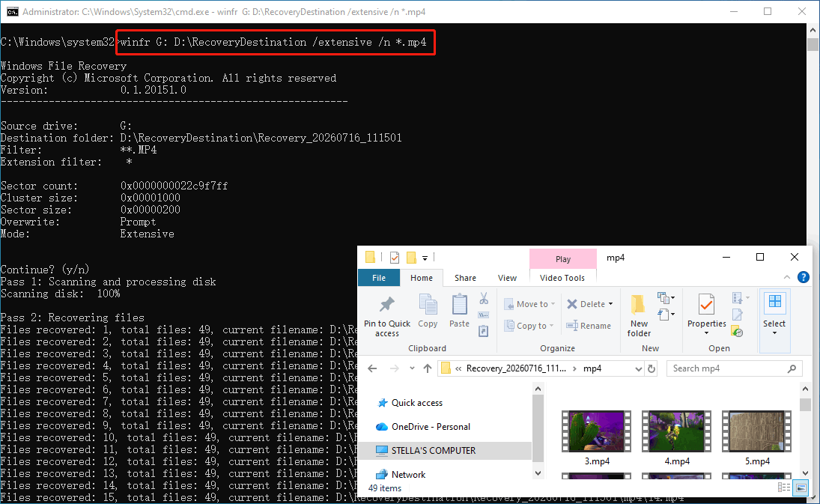Open the recent locations dropdown

click(x=412, y=368)
